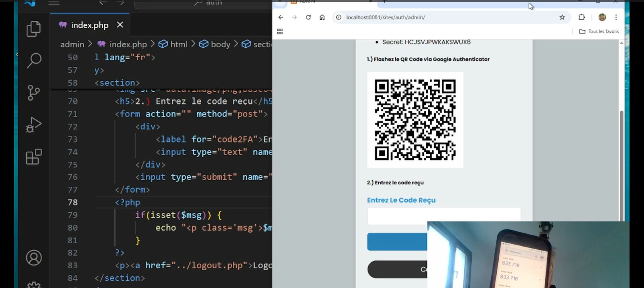Open the VS Code Accounts menu

coord(34,258)
